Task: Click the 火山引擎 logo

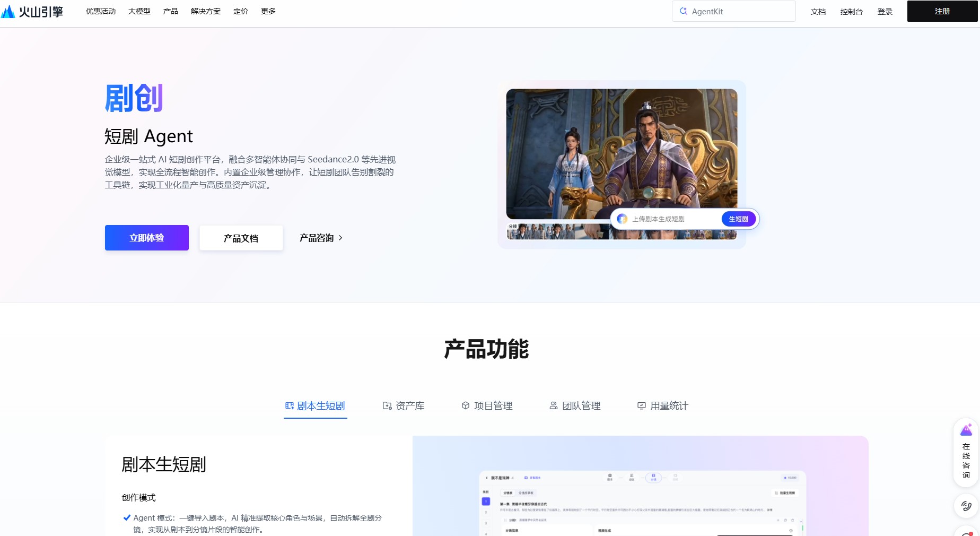Action: point(32,11)
